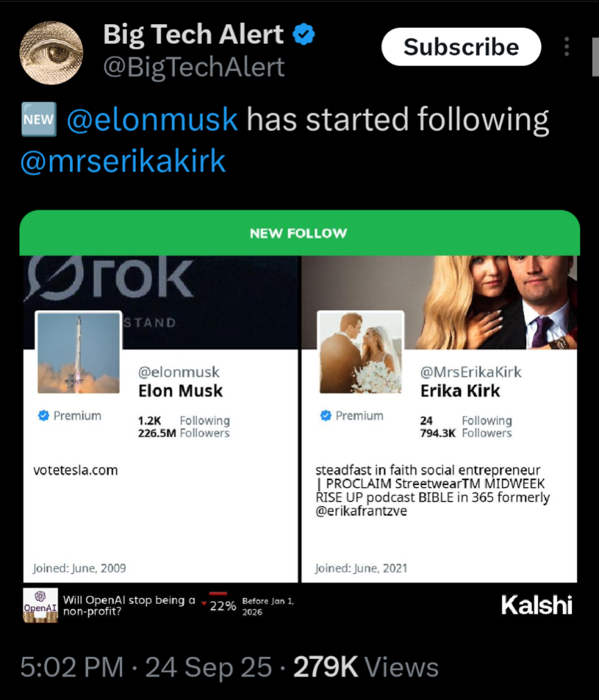This screenshot has width=599, height=700.
Task: Open the @mrserikakirk mention link
Action: (123, 161)
